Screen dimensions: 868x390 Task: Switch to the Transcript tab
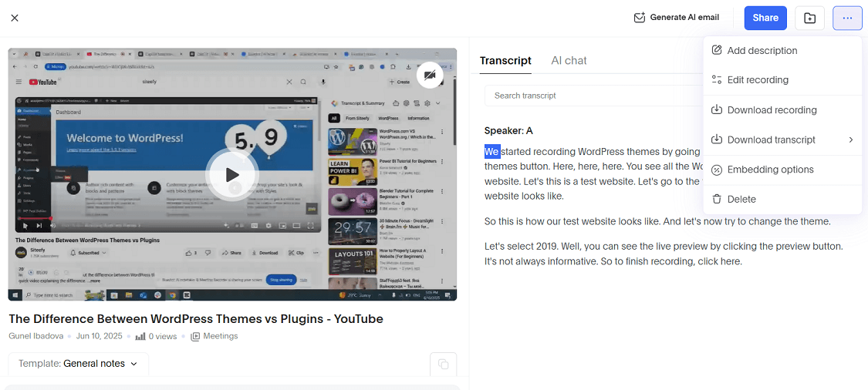505,61
